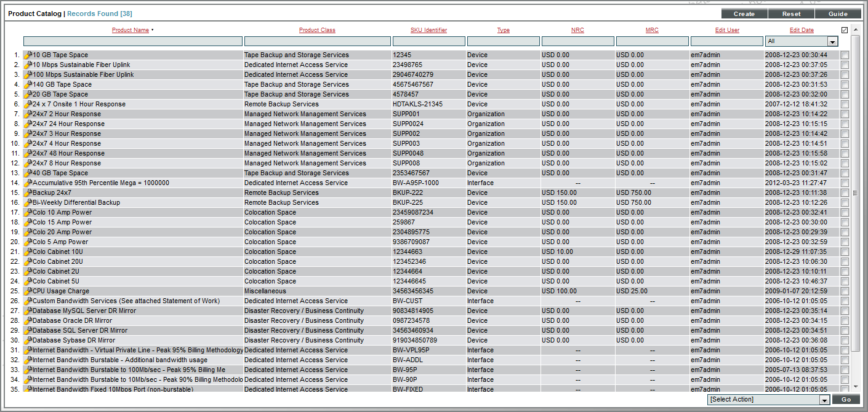Click the wrench icon beside Database Oracle DR Mirror
This screenshot has width=868, height=412.
tap(27, 320)
